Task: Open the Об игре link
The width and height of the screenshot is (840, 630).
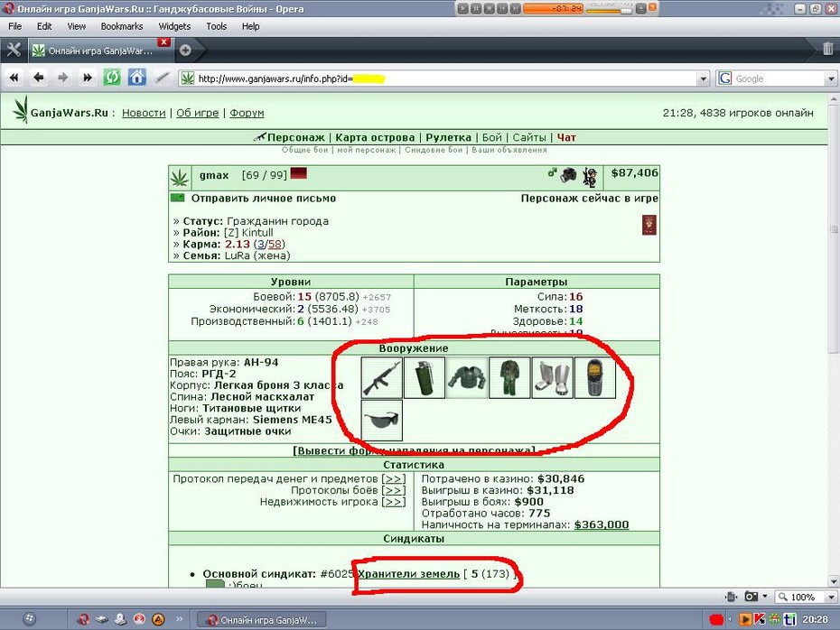Action: tap(197, 113)
